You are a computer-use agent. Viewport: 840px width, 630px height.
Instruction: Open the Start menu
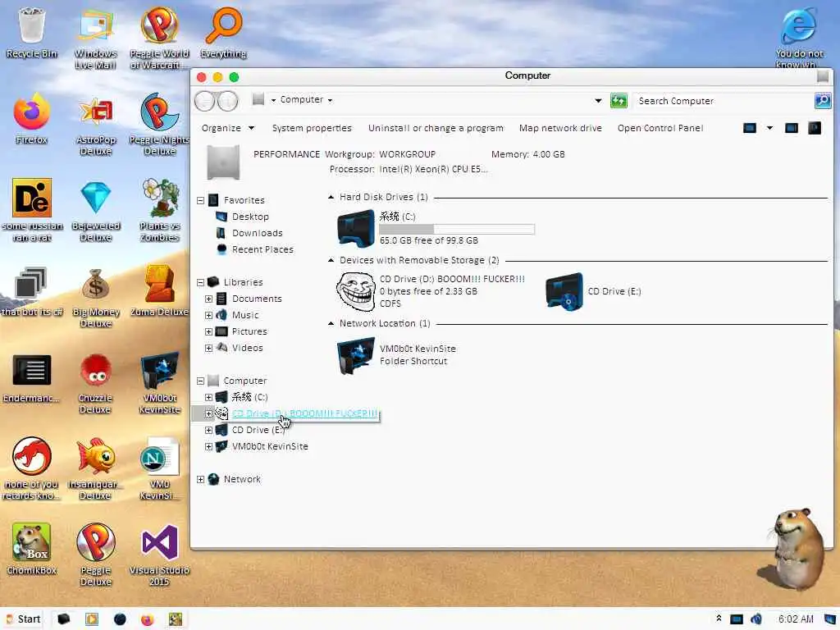[x=23, y=619]
